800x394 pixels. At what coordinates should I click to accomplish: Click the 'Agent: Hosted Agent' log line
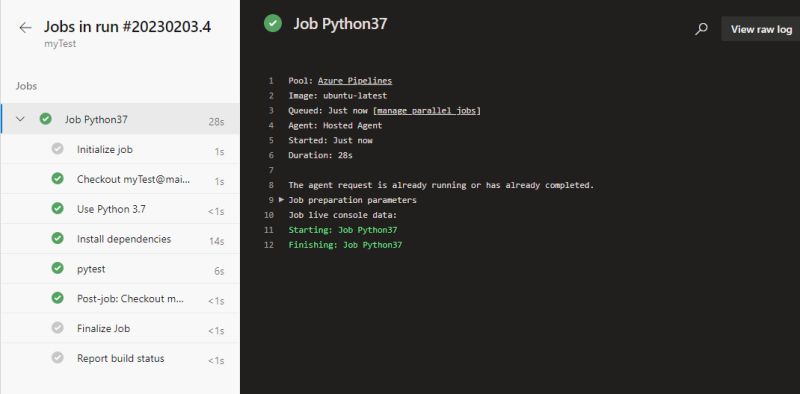(335, 125)
